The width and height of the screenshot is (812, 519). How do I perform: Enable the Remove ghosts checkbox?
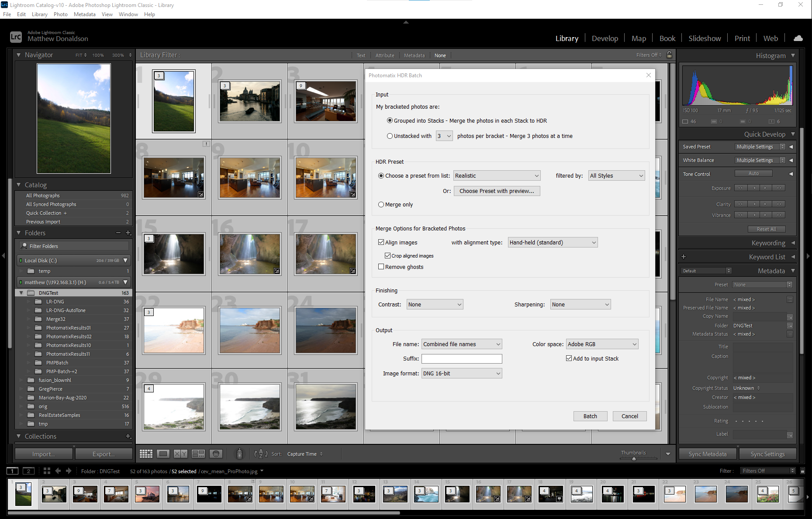(x=381, y=267)
